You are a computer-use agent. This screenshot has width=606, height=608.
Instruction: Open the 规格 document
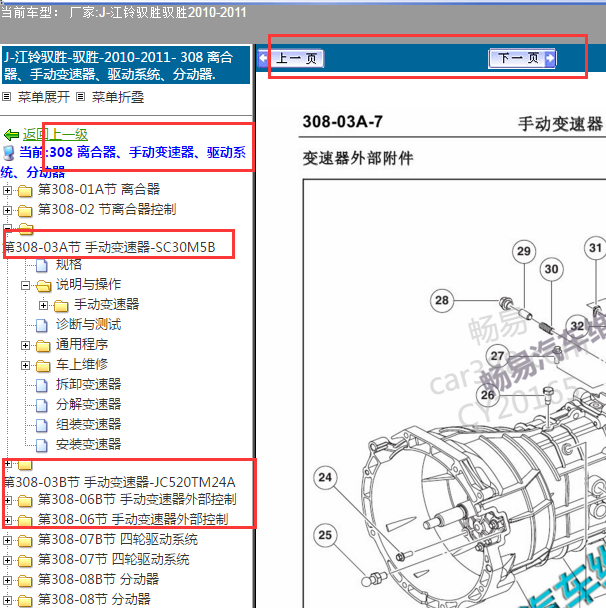pos(69,264)
